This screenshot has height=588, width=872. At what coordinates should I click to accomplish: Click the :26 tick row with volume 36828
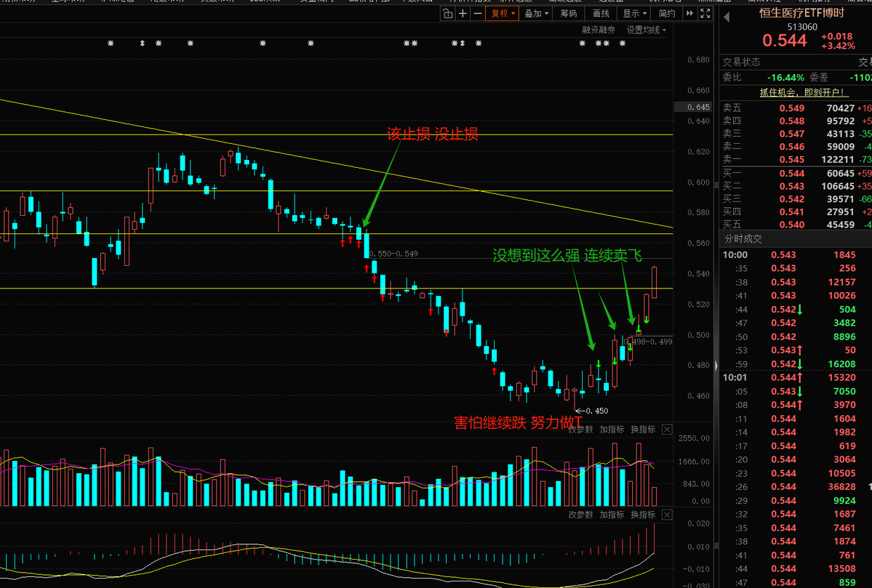tap(796, 487)
